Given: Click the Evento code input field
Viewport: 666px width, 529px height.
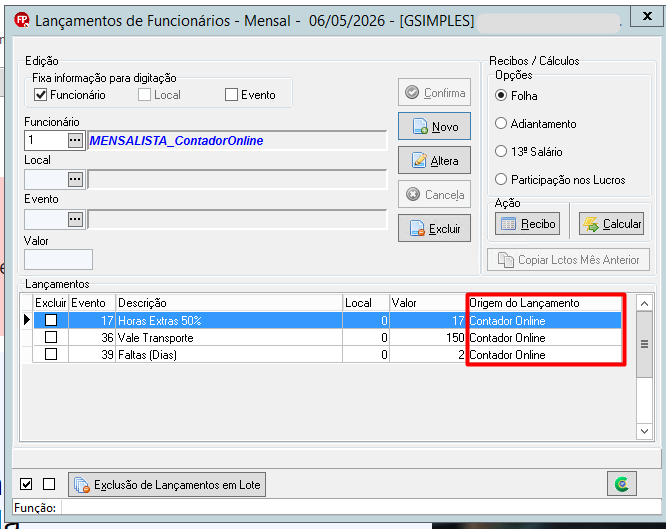Looking at the screenshot, I should pos(46,219).
